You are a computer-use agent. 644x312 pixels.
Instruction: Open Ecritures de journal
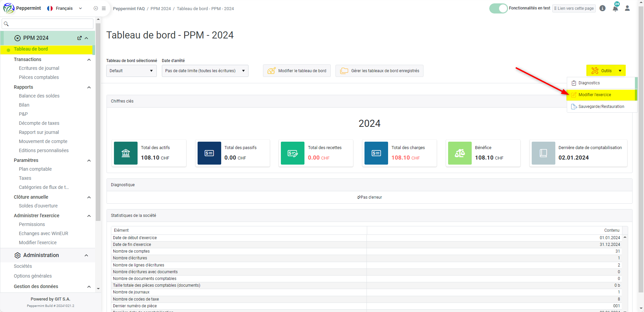coord(39,68)
